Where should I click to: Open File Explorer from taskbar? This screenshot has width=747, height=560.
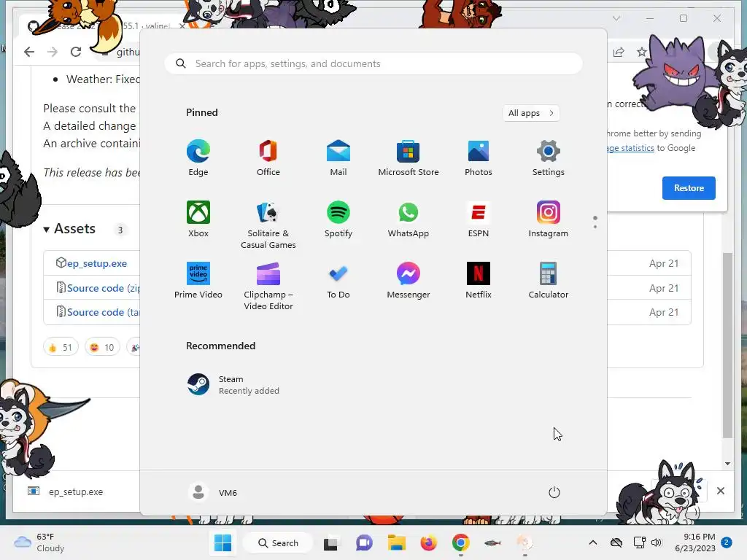[x=396, y=542]
